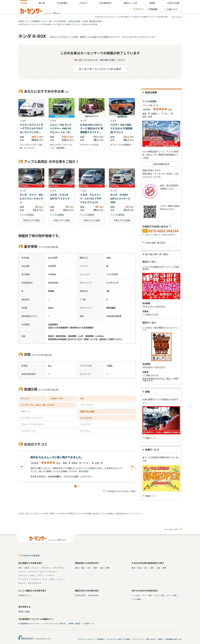Open the 中古車通販 tab
Image resolution: width=200 pixels, height=644 pixels.
tap(62, 3)
